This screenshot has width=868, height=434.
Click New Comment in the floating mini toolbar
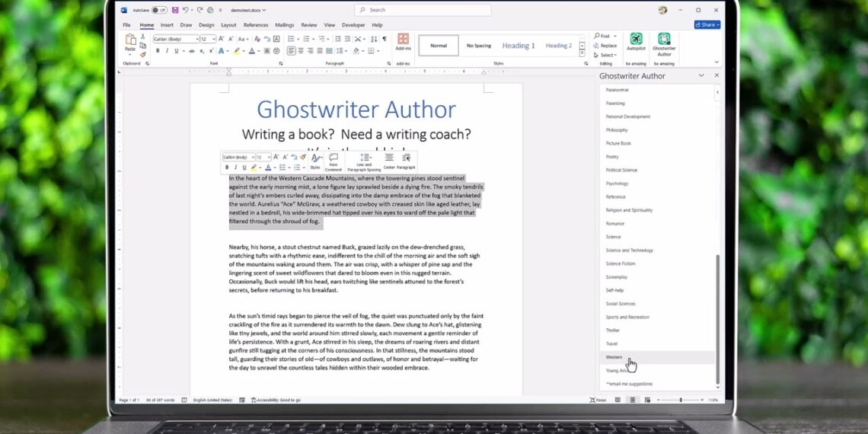pyautogui.click(x=333, y=161)
